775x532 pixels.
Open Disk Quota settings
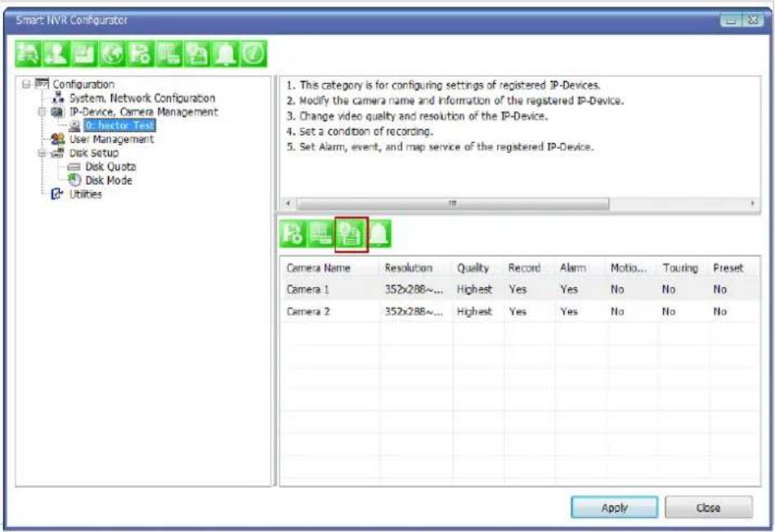pyautogui.click(x=110, y=167)
